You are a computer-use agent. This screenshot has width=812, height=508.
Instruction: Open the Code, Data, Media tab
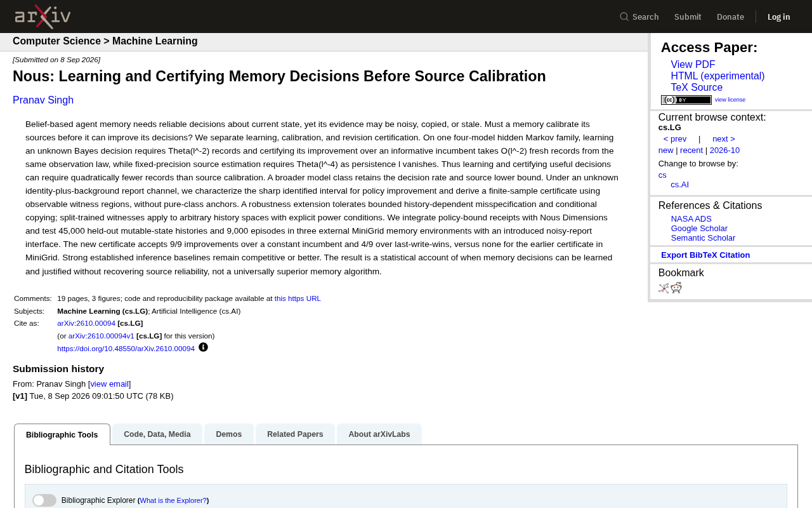pyautogui.click(x=157, y=434)
